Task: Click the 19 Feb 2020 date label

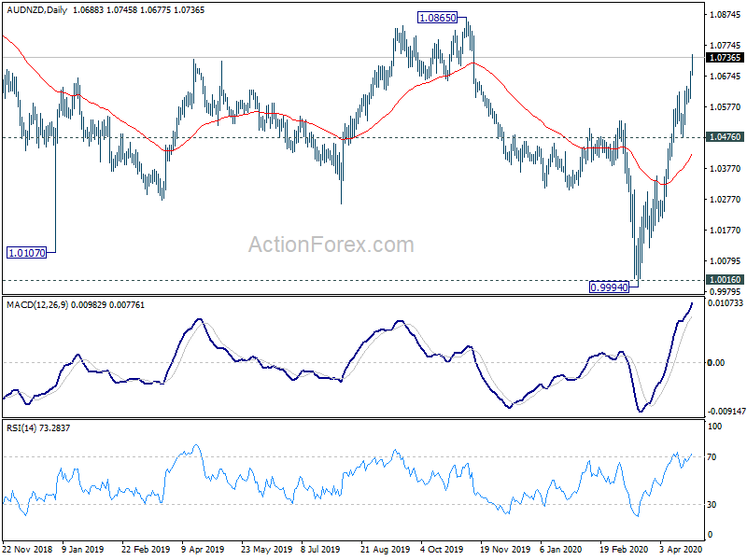Action: click(624, 549)
